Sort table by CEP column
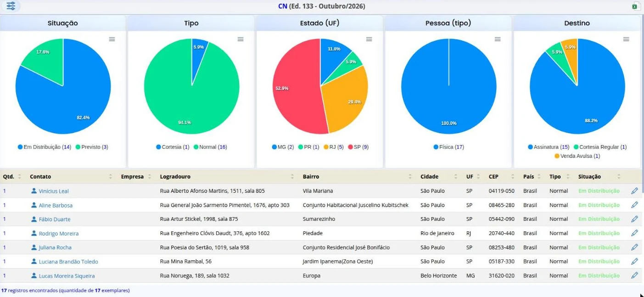The image size is (644, 297). (x=502, y=177)
